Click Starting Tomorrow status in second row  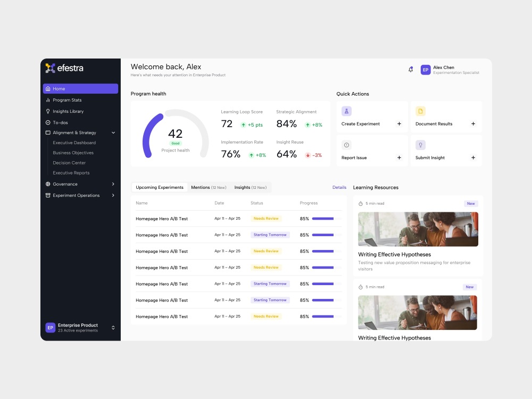pyautogui.click(x=270, y=235)
